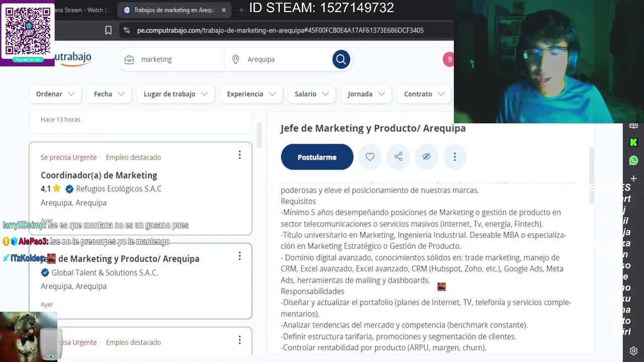
Task: Hide this job offer with the eye icon
Action: coord(427,157)
